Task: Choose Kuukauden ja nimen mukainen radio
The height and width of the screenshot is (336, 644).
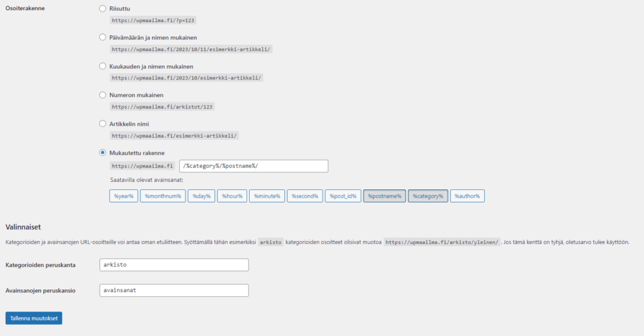Action: point(103,66)
